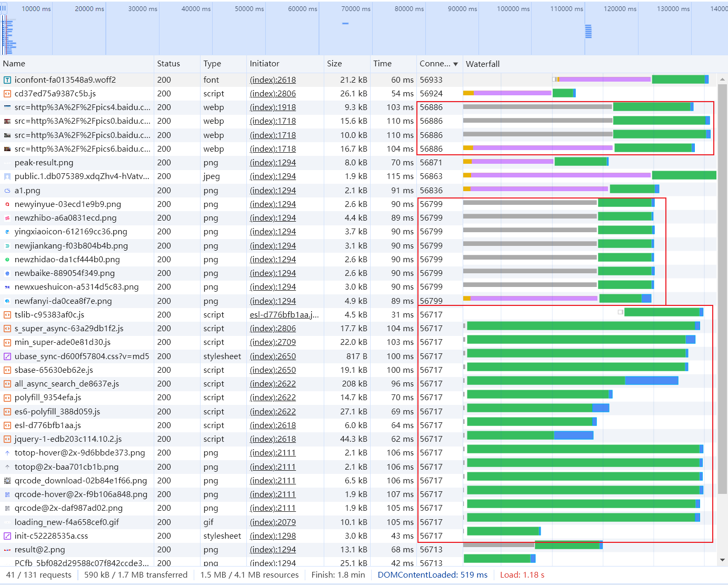Click the script icon beside es6-polyfill_388d059.js
This screenshot has height=585, width=728.
pos(7,412)
